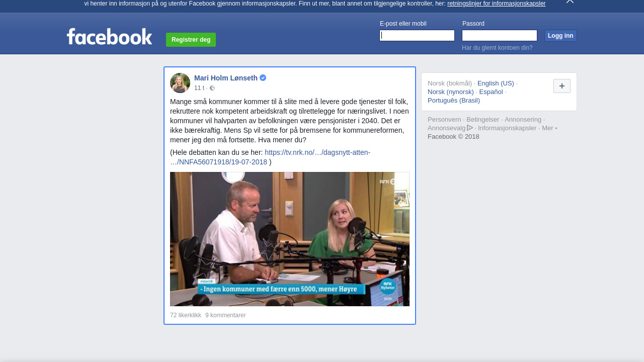The image size is (644, 362).
Task: Select Norsk (nynorsk) language
Action: tap(450, 92)
